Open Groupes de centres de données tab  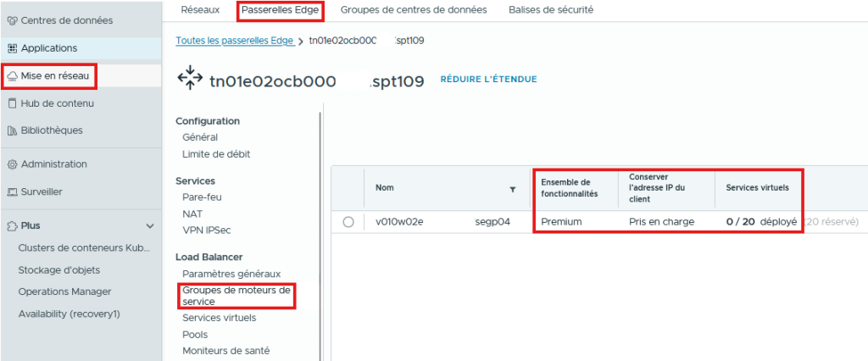tap(413, 10)
